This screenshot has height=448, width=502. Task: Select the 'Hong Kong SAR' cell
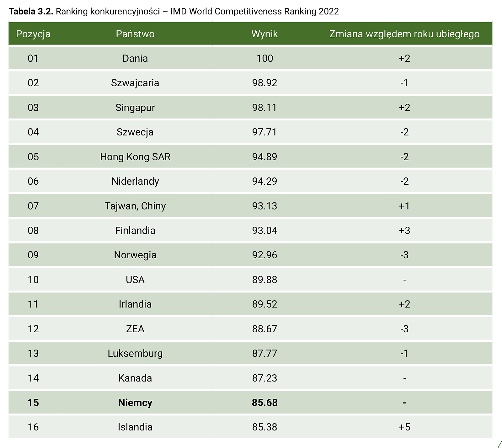tap(135, 157)
